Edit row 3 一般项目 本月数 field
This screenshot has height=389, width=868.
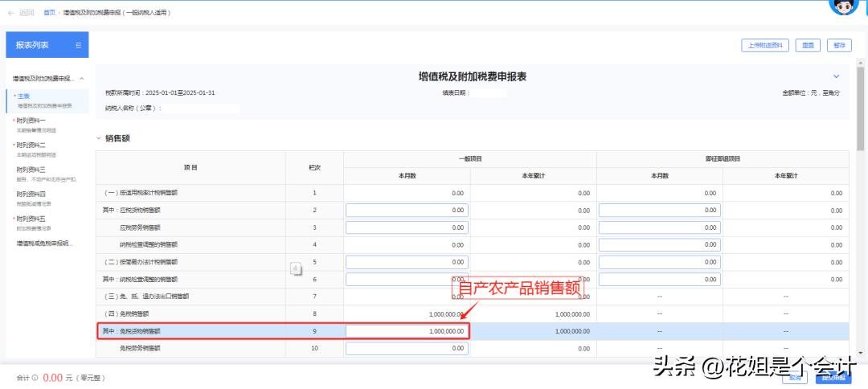pyautogui.click(x=407, y=227)
